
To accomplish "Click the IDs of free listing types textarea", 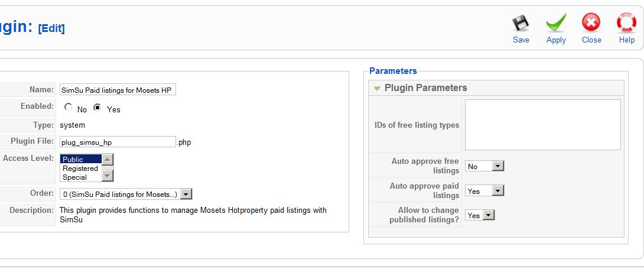I will click(542, 125).
